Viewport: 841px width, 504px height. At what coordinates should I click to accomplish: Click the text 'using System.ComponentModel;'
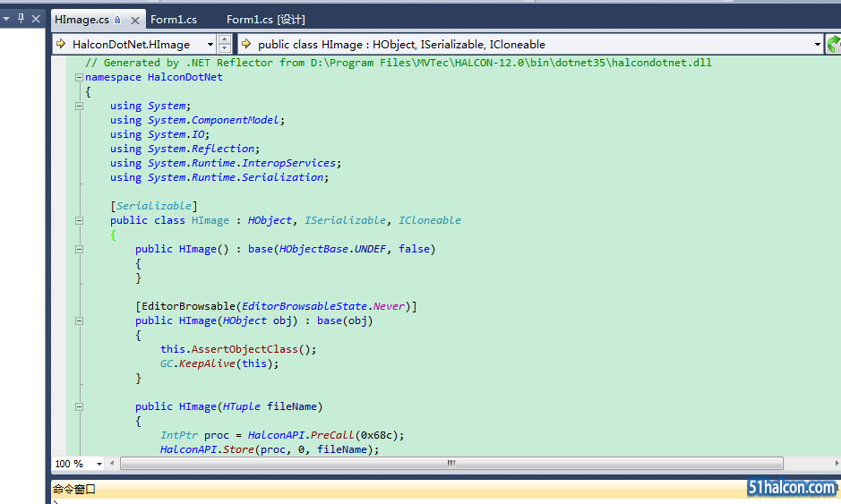tap(197, 120)
